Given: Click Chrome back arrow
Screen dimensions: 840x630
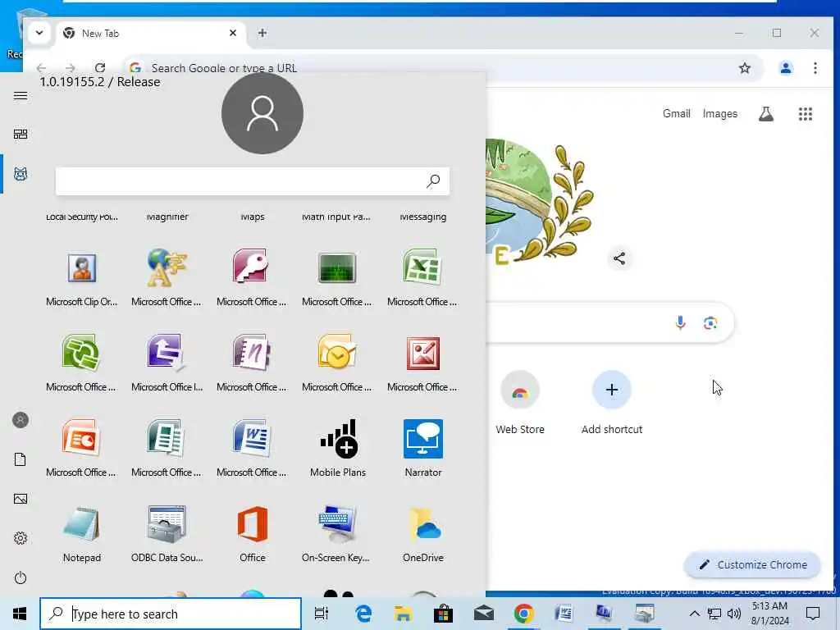Looking at the screenshot, I should pyautogui.click(x=41, y=68).
